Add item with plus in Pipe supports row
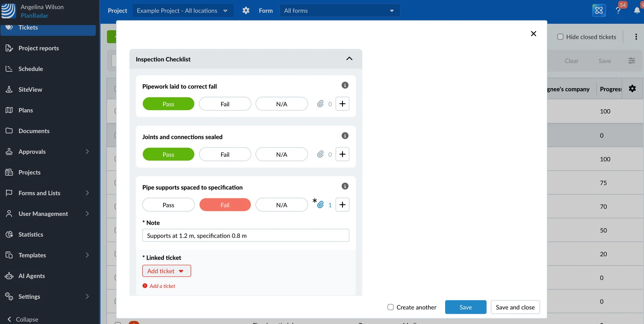The image size is (644, 324). coord(343,204)
